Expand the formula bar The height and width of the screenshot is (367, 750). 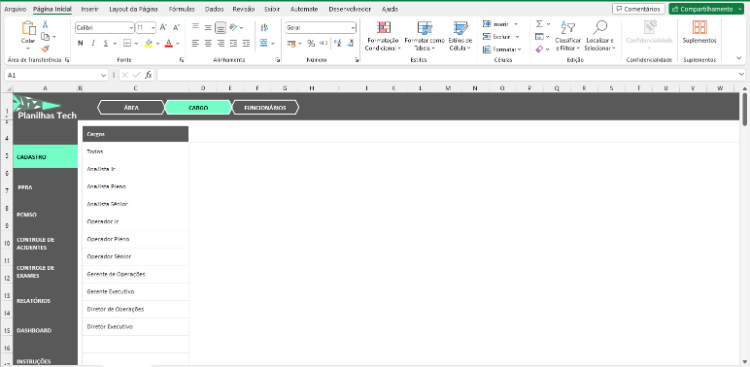[741, 75]
